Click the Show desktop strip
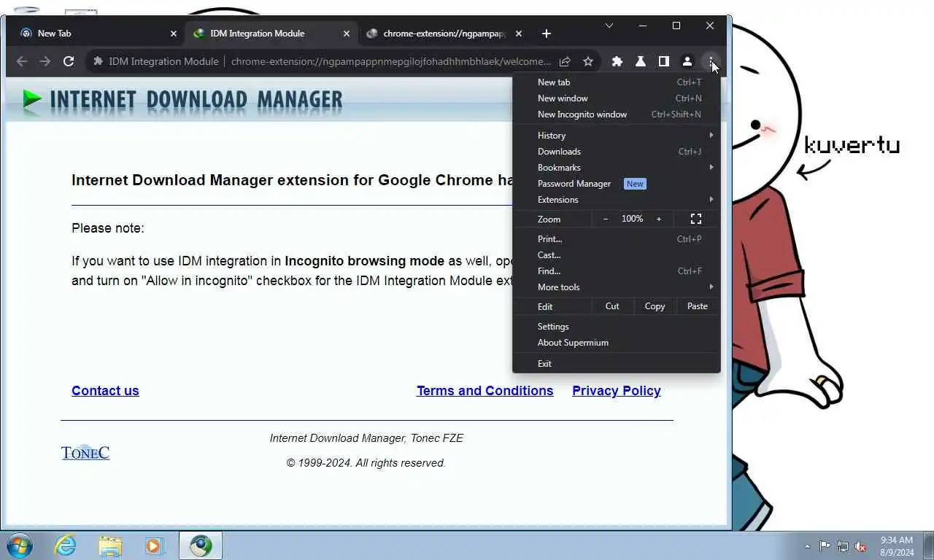The height and width of the screenshot is (560, 934). coord(929,545)
